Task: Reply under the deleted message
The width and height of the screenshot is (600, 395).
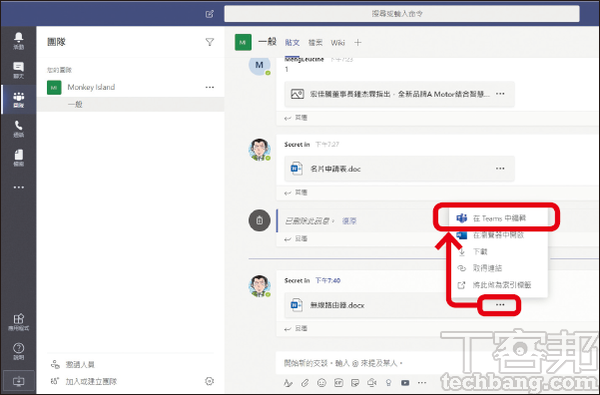Action: point(296,239)
